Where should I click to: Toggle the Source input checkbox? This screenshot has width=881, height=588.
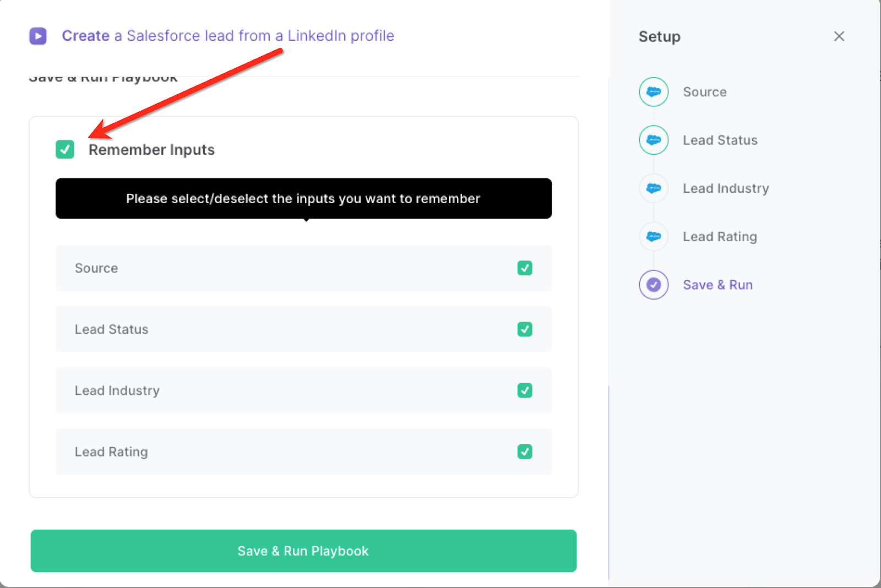[525, 268]
